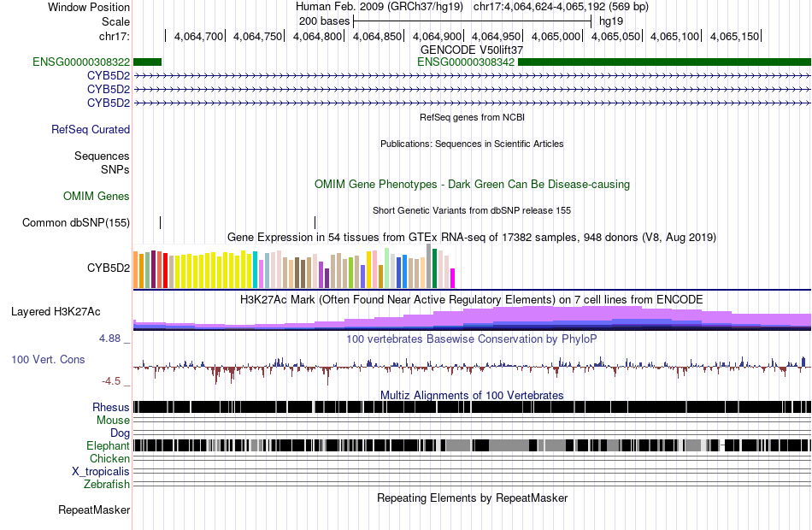Click the 4,064,900 ruler position label
Screen dimensions: 812x530
tap(437, 36)
